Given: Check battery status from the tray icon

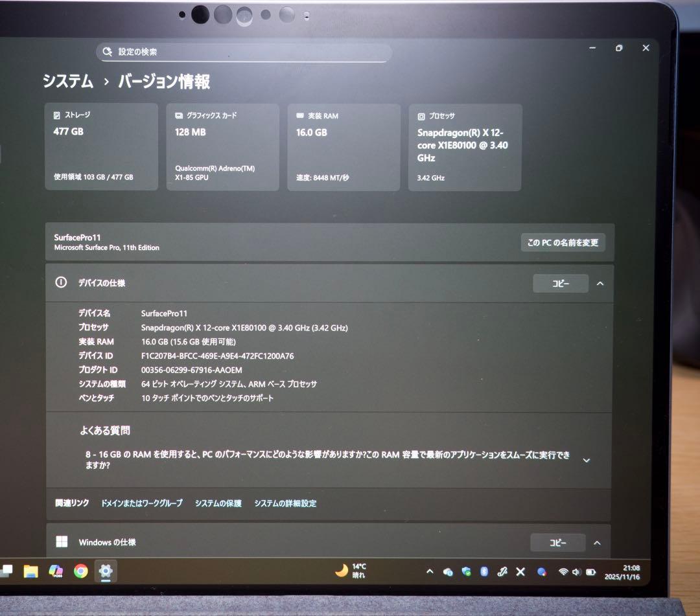Looking at the screenshot, I should (x=590, y=571).
